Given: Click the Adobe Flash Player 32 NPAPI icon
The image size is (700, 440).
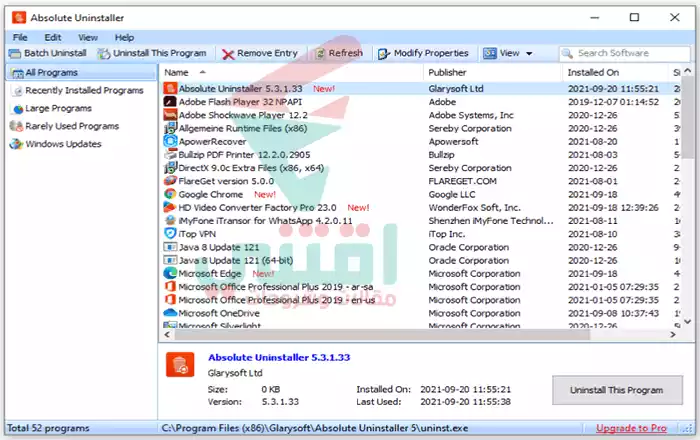Looking at the screenshot, I should coord(170,102).
